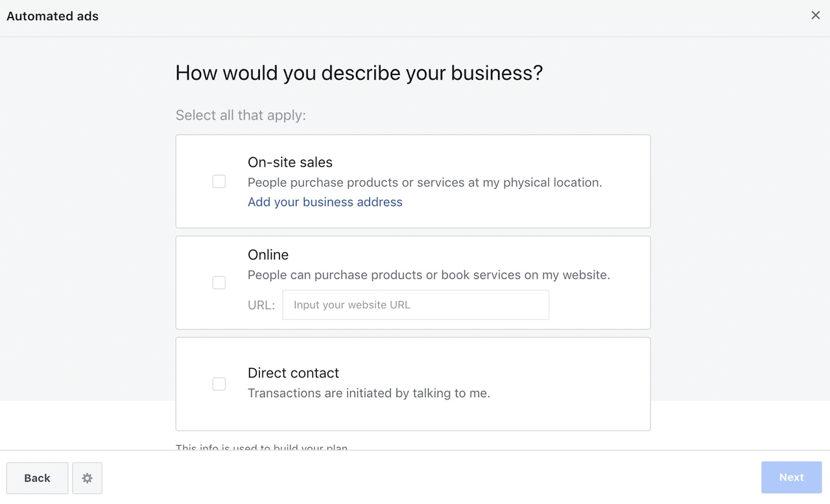The image size is (830, 504).
Task: Tick the On-site sales checkbox
Action: (219, 181)
